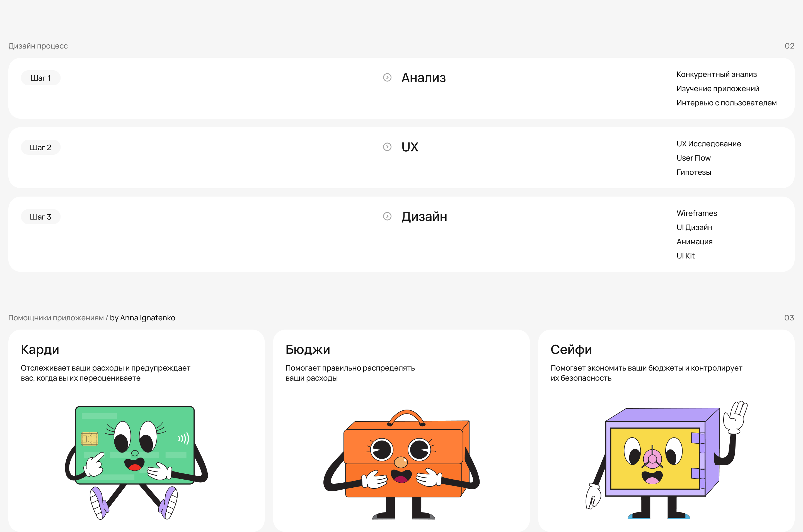Screen dimensions: 803x532
Task: Click the UI Kit list item
Action: [x=685, y=256]
